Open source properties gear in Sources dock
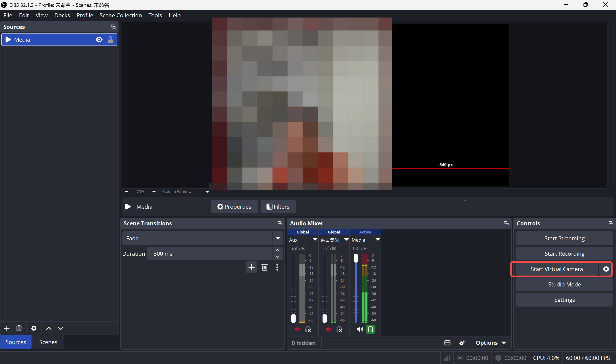The image size is (616, 364). point(34,328)
